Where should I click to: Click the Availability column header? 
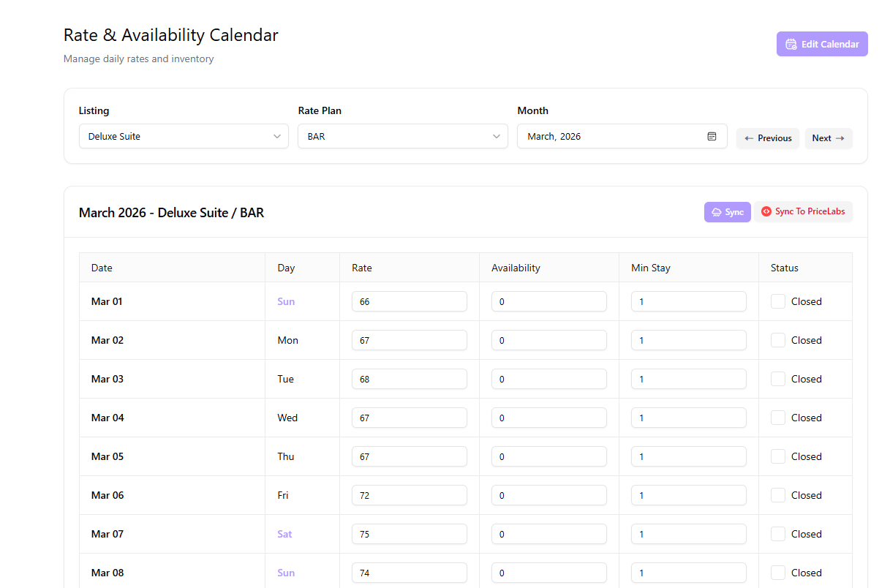pos(516,268)
